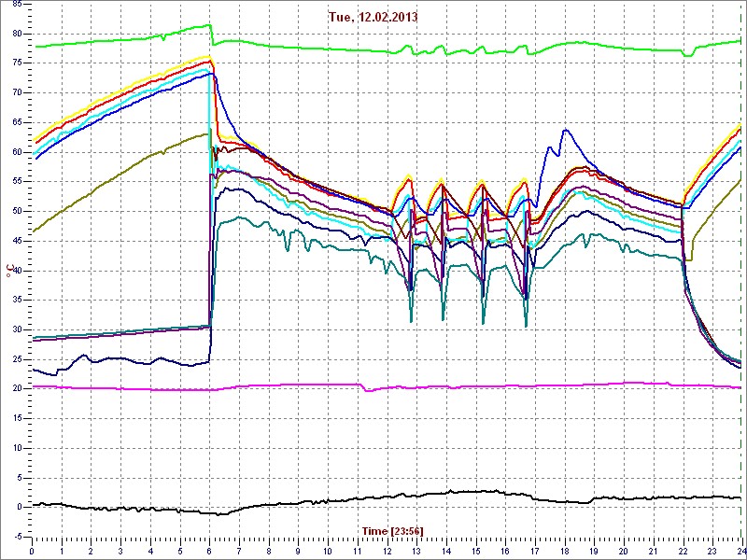Click y-axis value 20
Viewport: 747px width, 560px height.
tap(17, 389)
